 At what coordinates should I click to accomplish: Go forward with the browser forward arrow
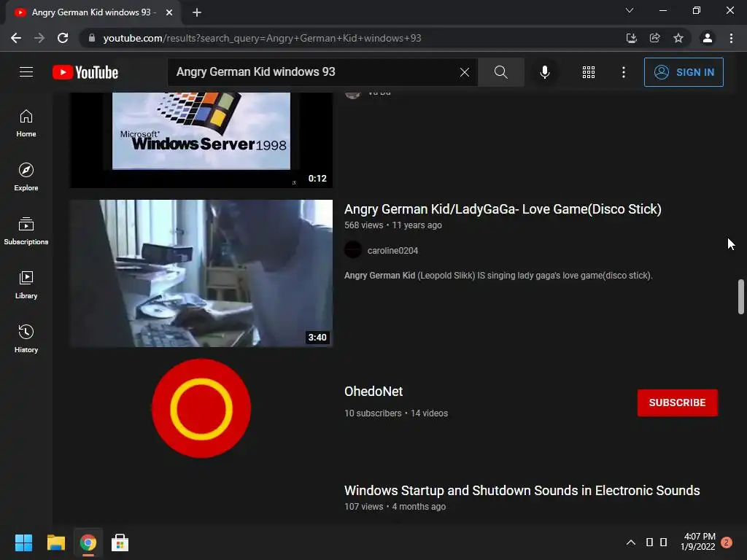tap(39, 38)
